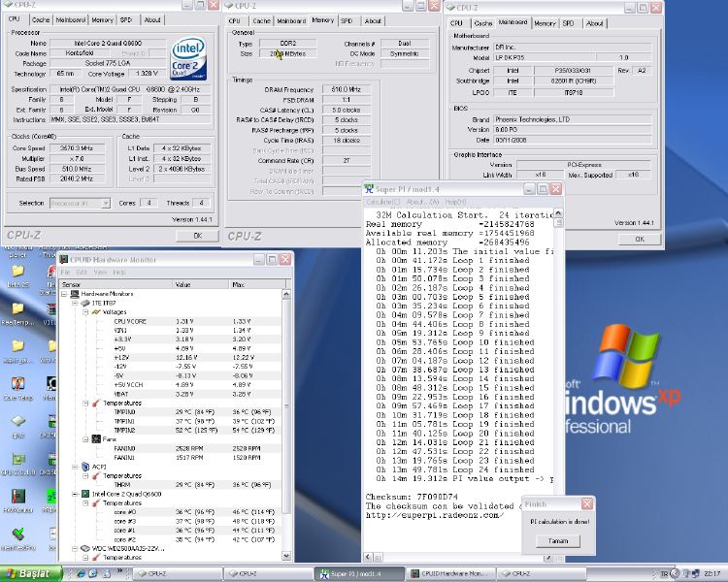Click the second blue quick launch browser icon
The width and height of the screenshot is (728, 582).
pyautogui.click(x=92, y=573)
